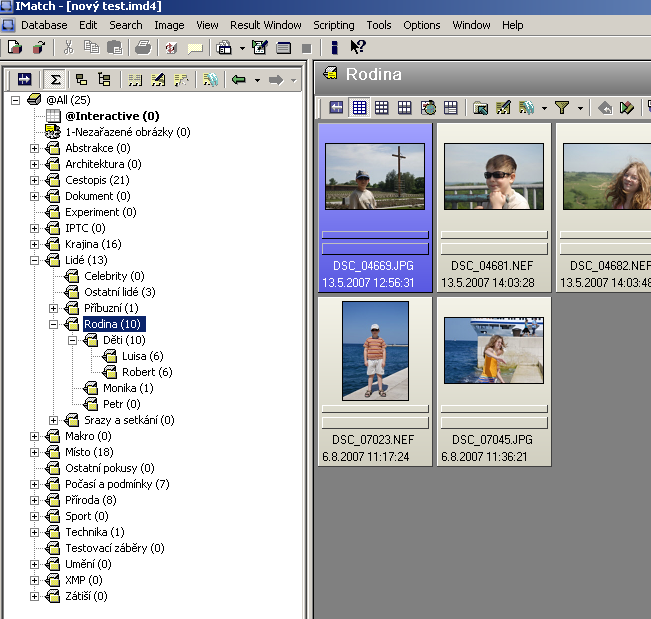Click the category colors brush icon in tree toolbar
Viewport: 651px width, 619px height.
pos(210,79)
